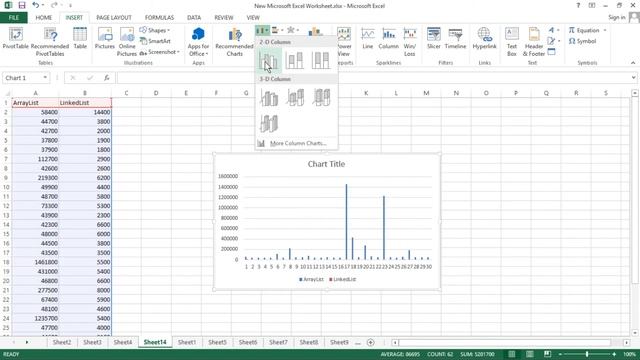The height and width of the screenshot is (360, 640).
Task: Choose 3-D Stacked Column chart
Action: (295, 98)
